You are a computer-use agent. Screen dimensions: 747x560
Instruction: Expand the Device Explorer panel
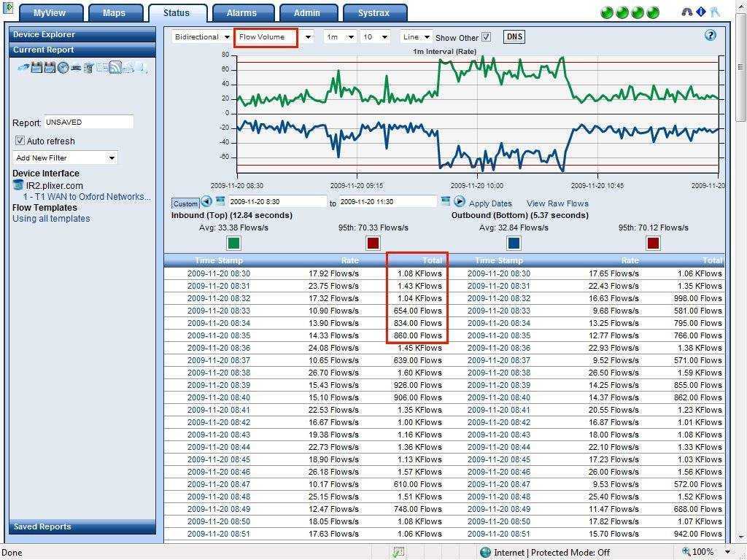[x=82, y=34]
